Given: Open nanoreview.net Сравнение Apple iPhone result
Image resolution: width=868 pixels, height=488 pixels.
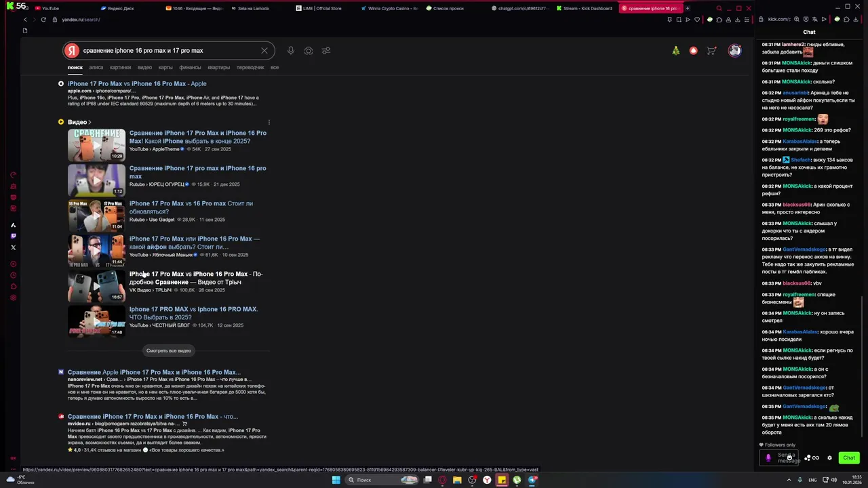Looking at the screenshot, I should pos(154,372).
